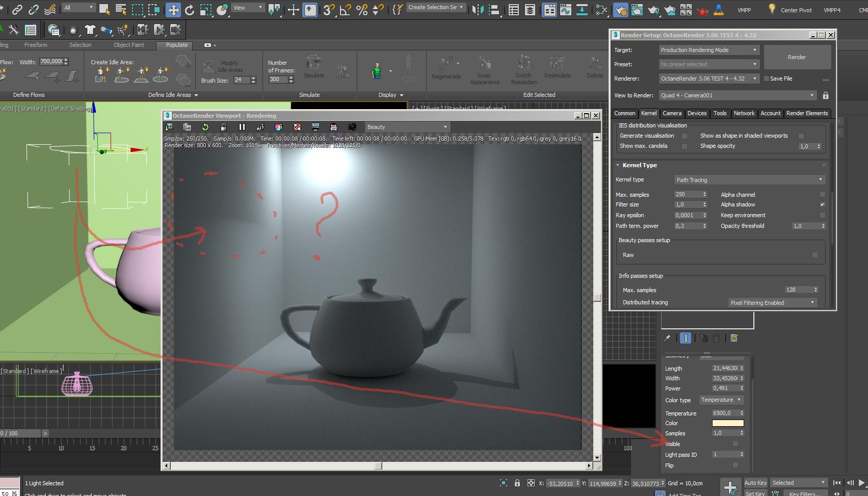Enable the Keep environment checkbox
This screenshot has width=868, height=496.
click(822, 215)
